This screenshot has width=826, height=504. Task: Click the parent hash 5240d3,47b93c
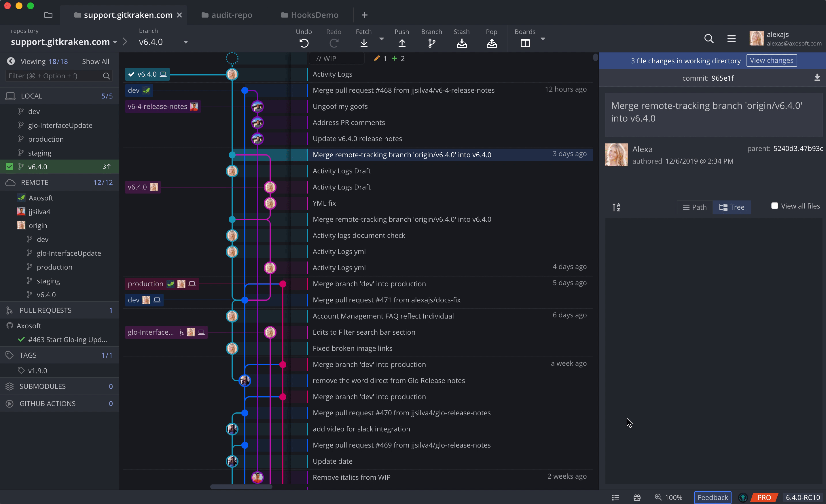(798, 149)
